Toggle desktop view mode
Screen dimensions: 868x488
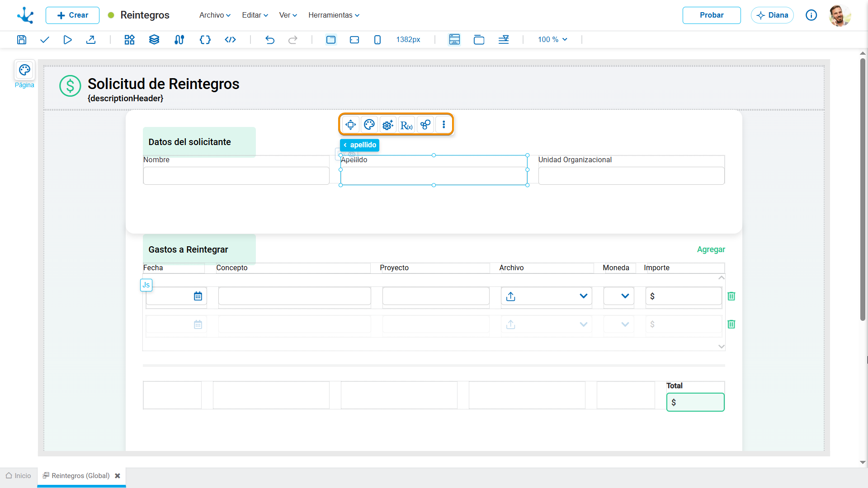click(331, 40)
